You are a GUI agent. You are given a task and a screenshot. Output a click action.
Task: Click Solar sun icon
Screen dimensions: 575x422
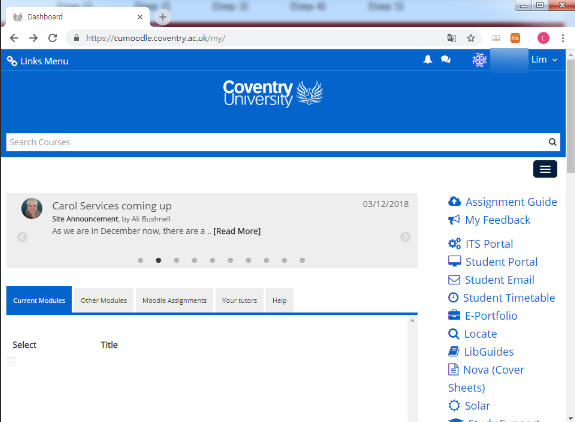click(454, 405)
